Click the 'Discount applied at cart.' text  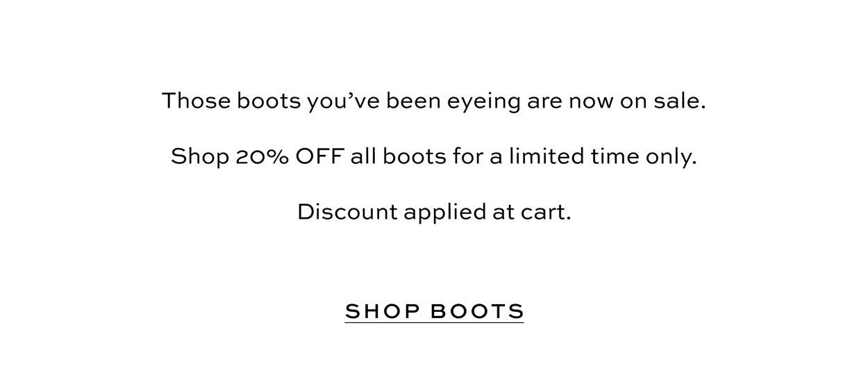click(434, 212)
